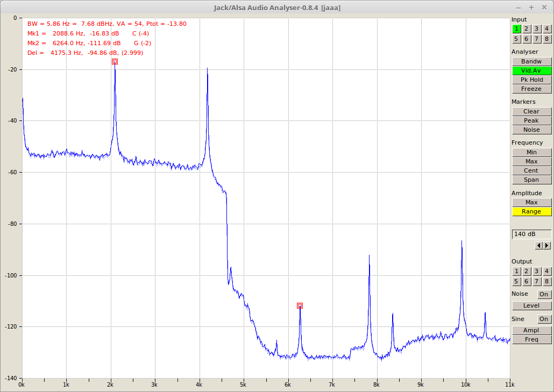Toggle the Vid.Av analyser mode
The height and width of the screenshot is (392, 554).
(x=531, y=70)
